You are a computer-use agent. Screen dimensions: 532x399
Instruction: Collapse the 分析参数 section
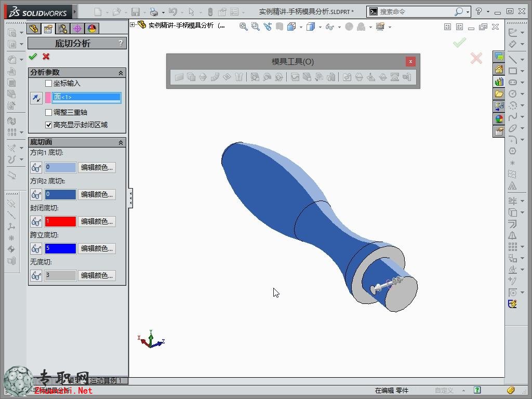[121, 73]
